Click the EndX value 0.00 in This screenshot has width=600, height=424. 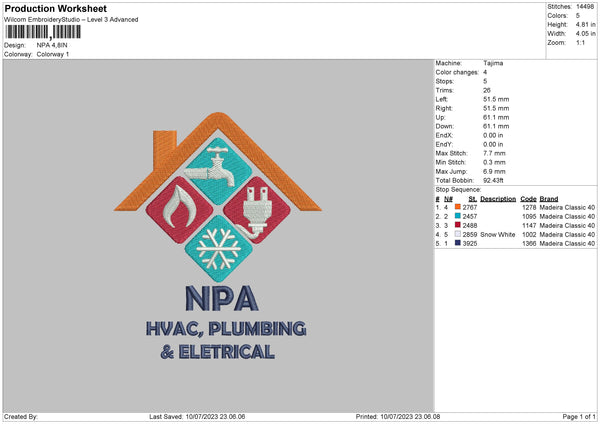tap(493, 135)
